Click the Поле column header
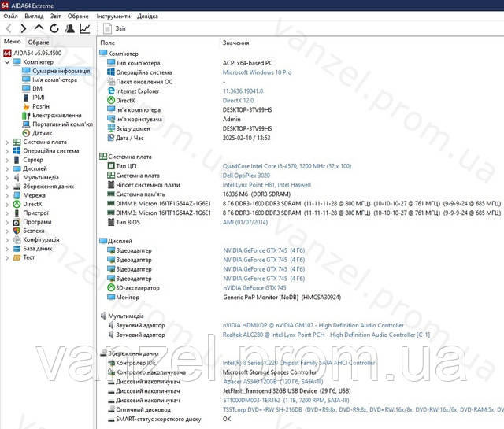Screen dimensions: 504x429 (x=108, y=43)
